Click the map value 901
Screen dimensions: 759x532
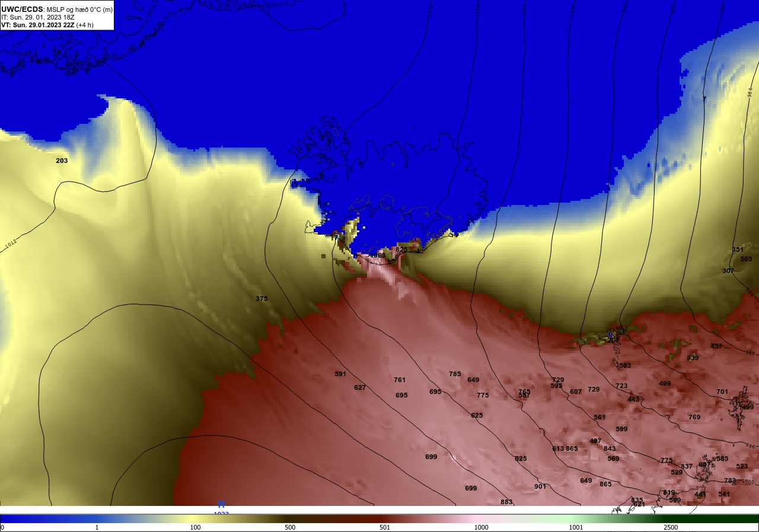click(x=540, y=486)
